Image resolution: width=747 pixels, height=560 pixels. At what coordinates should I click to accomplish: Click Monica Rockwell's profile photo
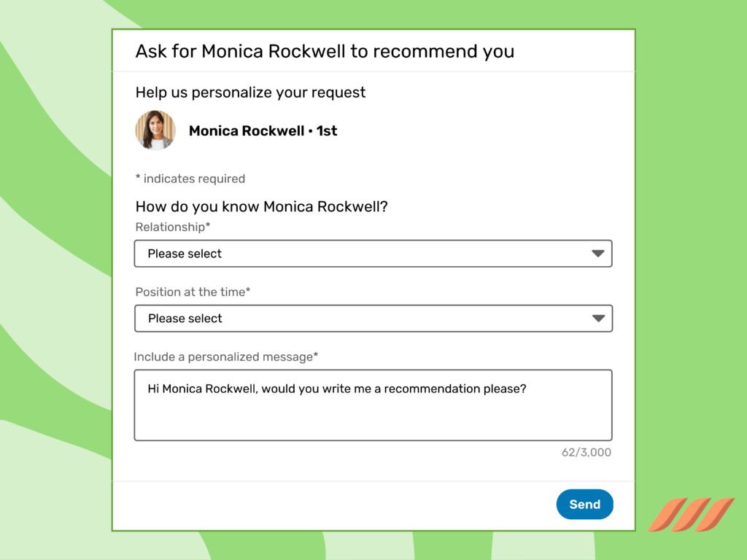[x=155, y=130]
